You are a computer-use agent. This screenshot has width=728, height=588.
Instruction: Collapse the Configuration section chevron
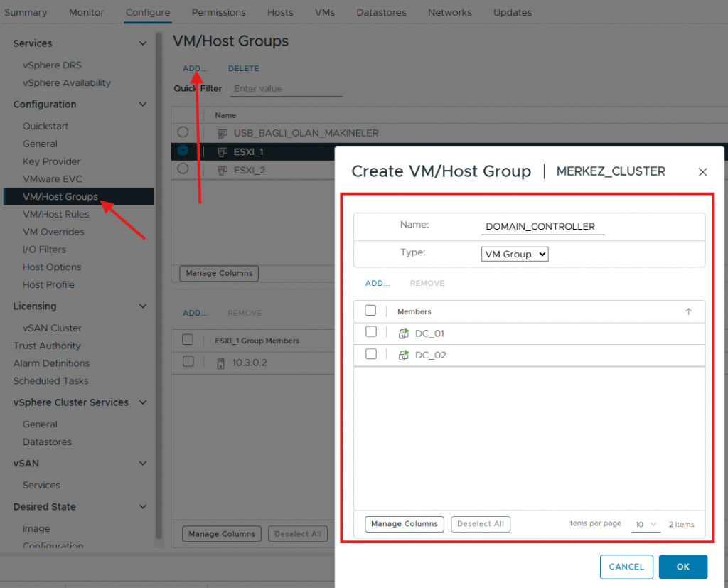pos(143,105)
